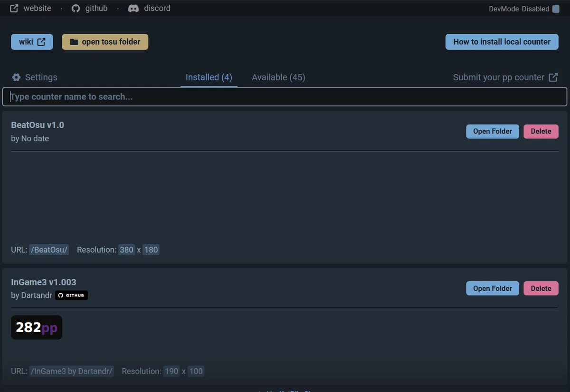Image resolution: width=570 pixels, height=392 pixels.
Task: Open the discord link in the header
Action: pos(149,9)
